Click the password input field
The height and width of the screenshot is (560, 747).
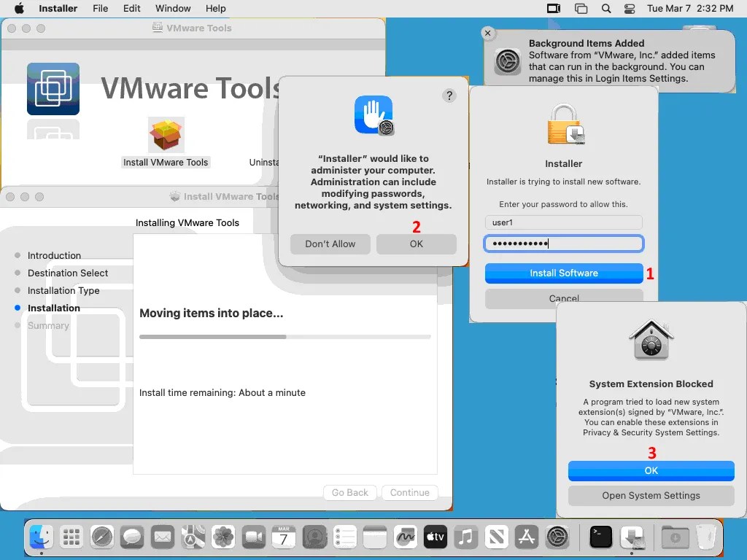[564, 244]
